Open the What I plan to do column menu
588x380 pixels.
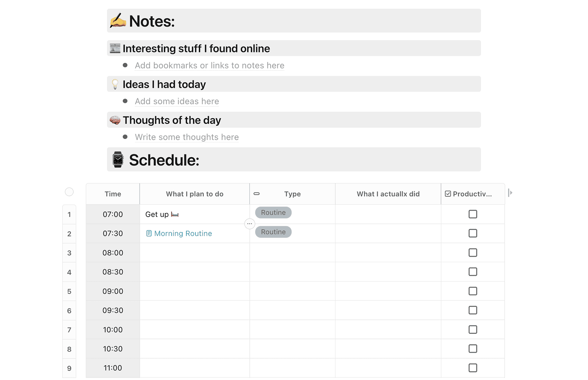pos(195,194)
